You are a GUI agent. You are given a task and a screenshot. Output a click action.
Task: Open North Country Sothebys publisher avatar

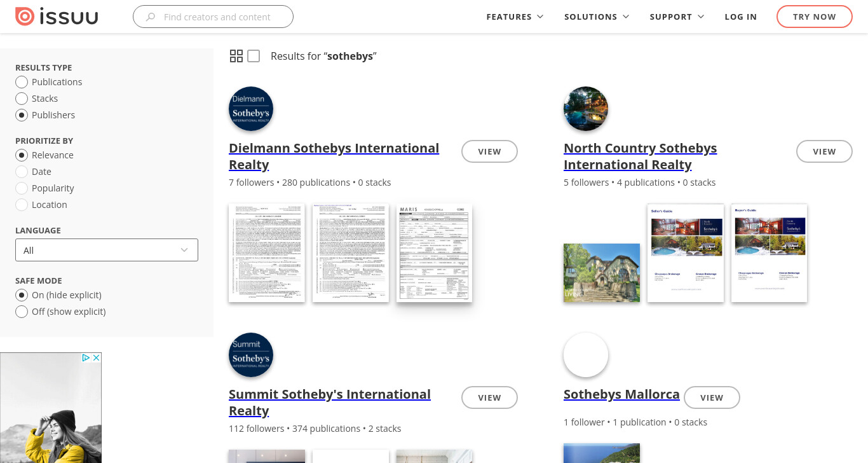click(x=586, y=109)
